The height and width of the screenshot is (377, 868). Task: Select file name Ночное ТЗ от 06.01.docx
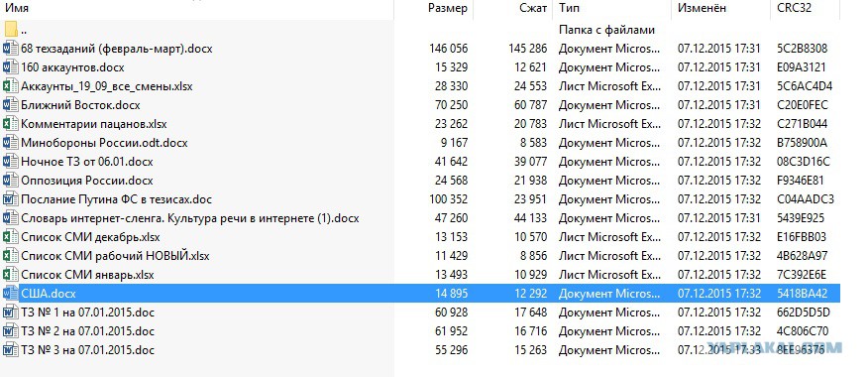[87, 162]
